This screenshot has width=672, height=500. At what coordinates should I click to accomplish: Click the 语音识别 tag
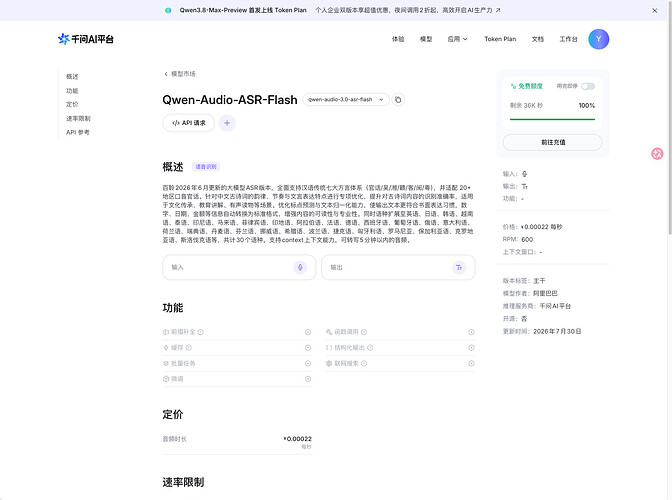coord(206,167)
